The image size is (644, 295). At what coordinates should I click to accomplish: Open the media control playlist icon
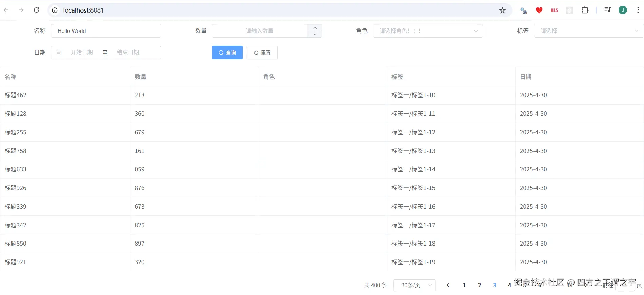click(607, 10)
